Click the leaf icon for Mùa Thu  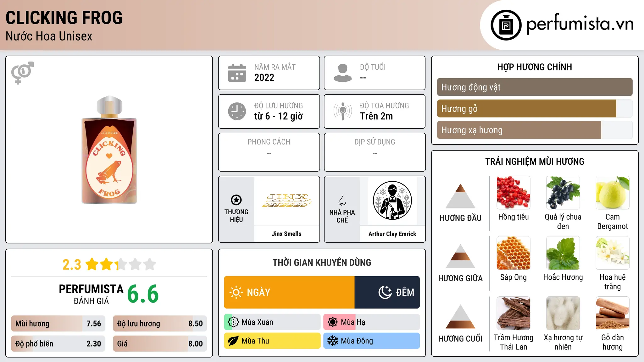[233, 341]
